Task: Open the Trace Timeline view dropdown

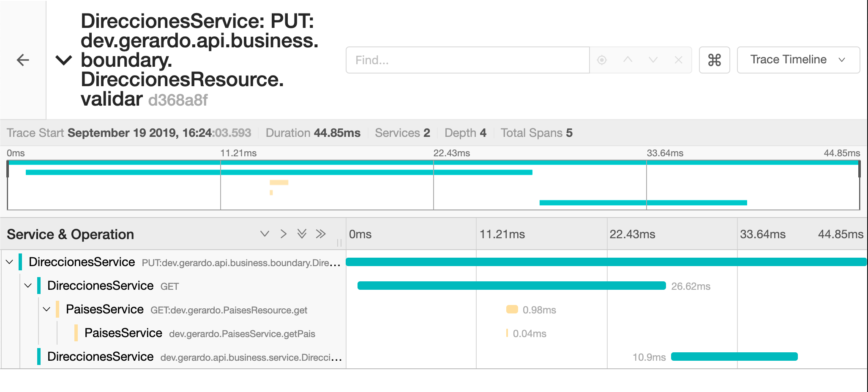Action: (x=798, y=60)
